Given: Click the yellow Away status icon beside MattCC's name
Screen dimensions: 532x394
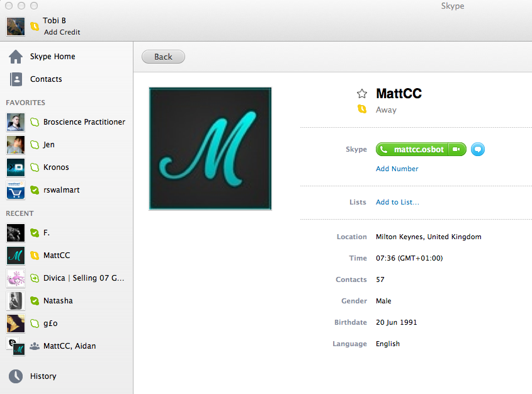Looking at the screenshot, I should click(x=362, y=109).
